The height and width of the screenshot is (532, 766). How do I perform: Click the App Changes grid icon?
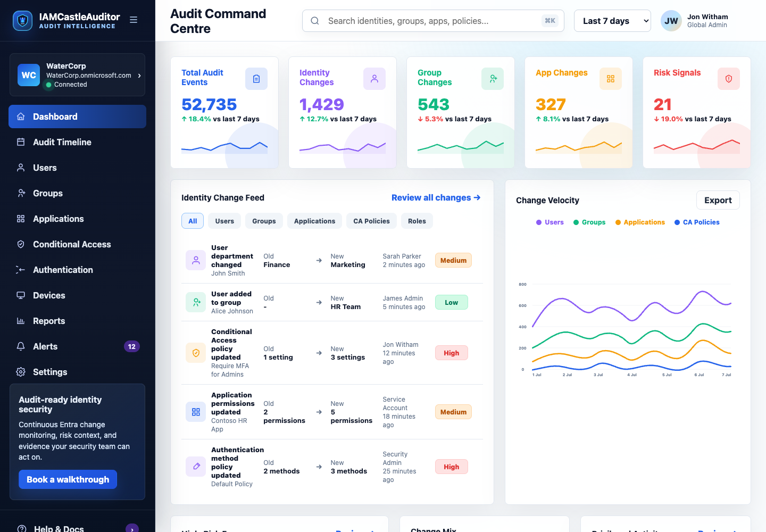611,79
